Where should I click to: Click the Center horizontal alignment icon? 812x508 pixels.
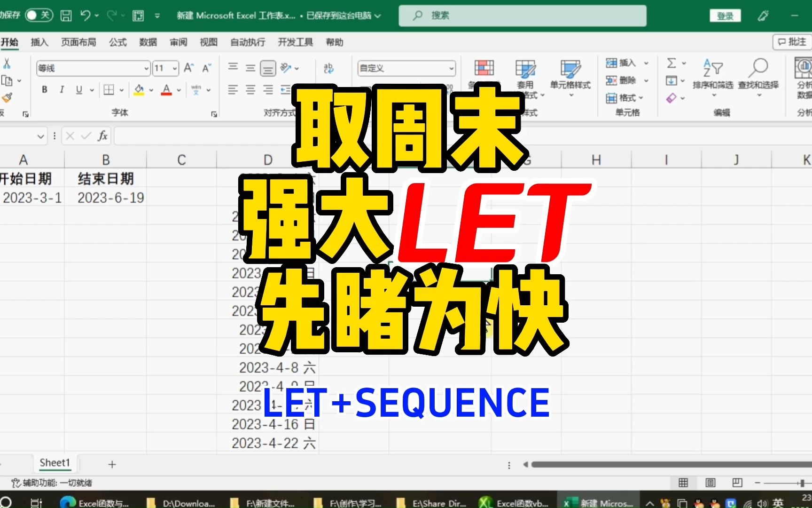click(x=250, y=89)
